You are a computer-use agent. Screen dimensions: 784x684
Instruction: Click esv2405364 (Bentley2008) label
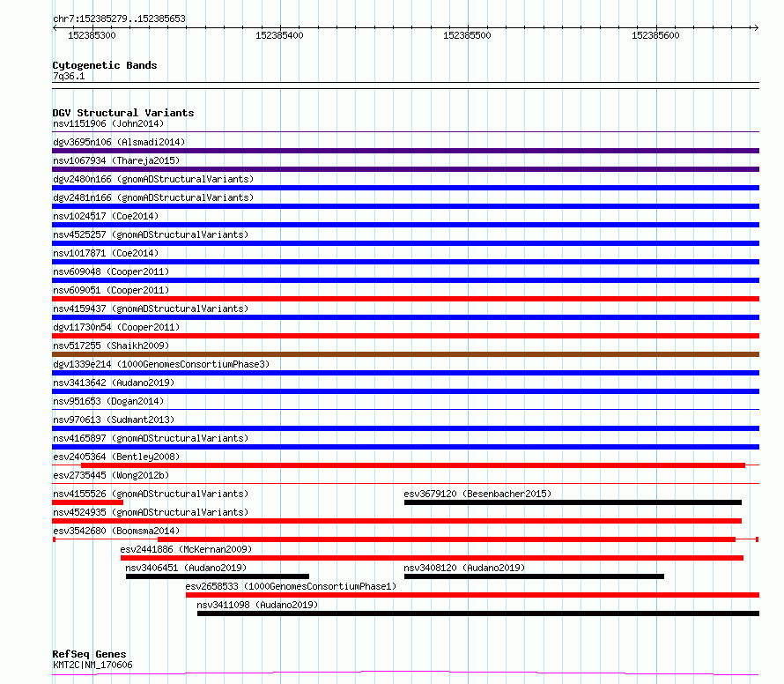(116, 457)
